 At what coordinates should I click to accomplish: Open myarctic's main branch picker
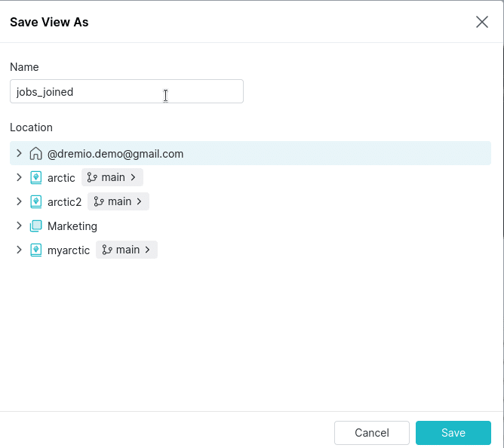127,250
